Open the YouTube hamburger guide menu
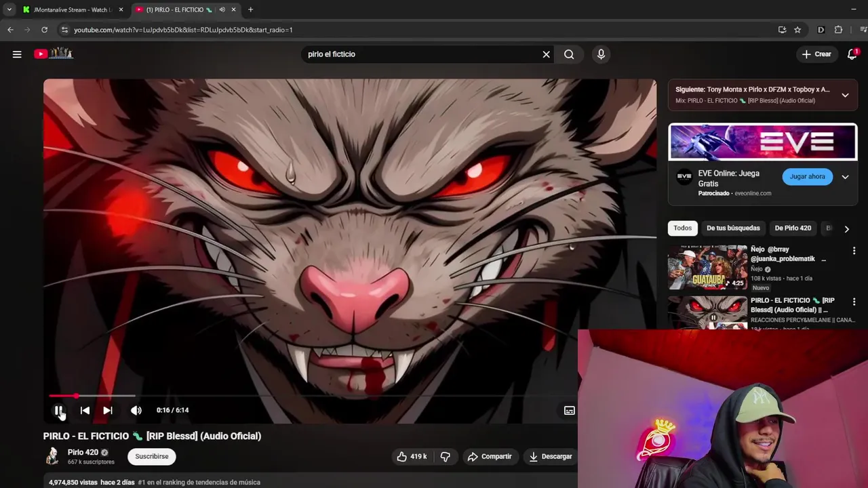This screenshot has height=488, width=868. pyautogui.click(x=17, y=54)
